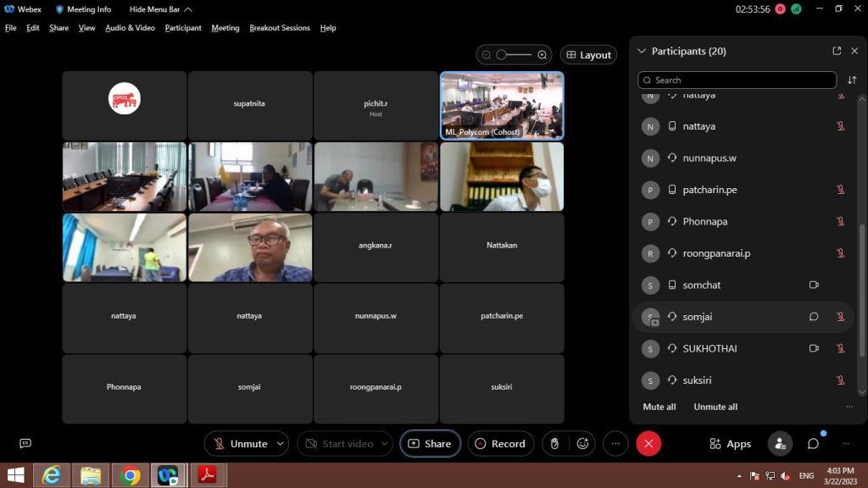
Task: Open the reactions emoji menu
Action: point(582,443)
